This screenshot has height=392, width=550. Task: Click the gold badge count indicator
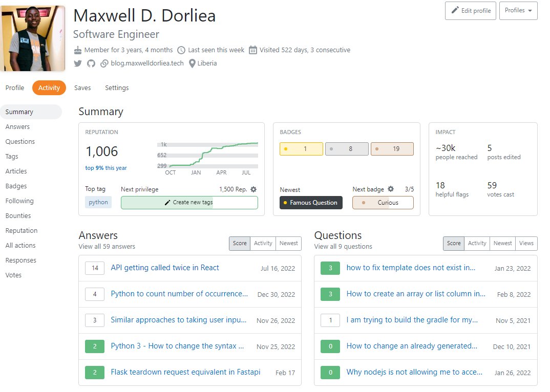pos(302,148)
